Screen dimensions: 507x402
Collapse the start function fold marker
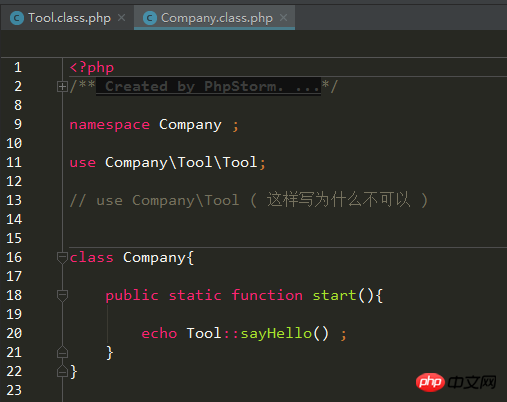pyautogui.click(x=62, y=296)
